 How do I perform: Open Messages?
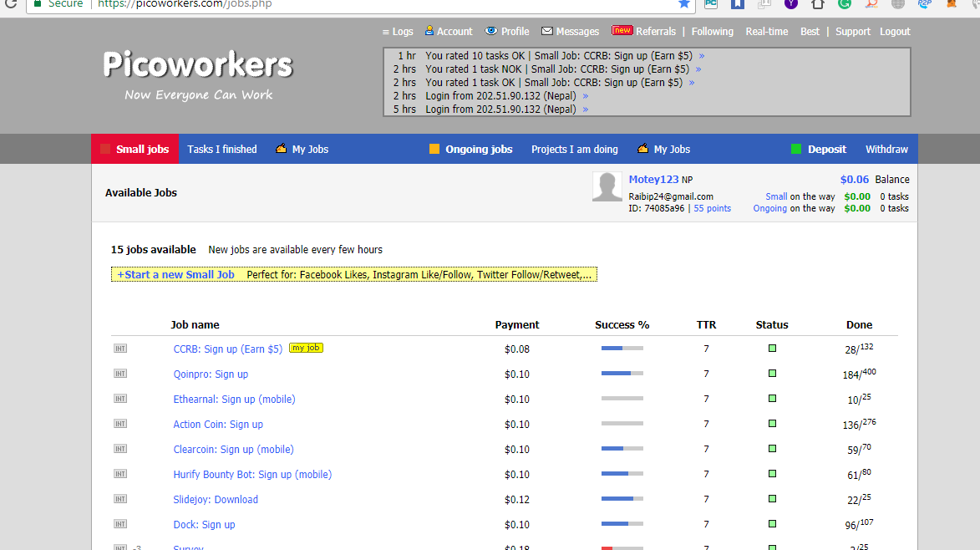click(570, 31)
